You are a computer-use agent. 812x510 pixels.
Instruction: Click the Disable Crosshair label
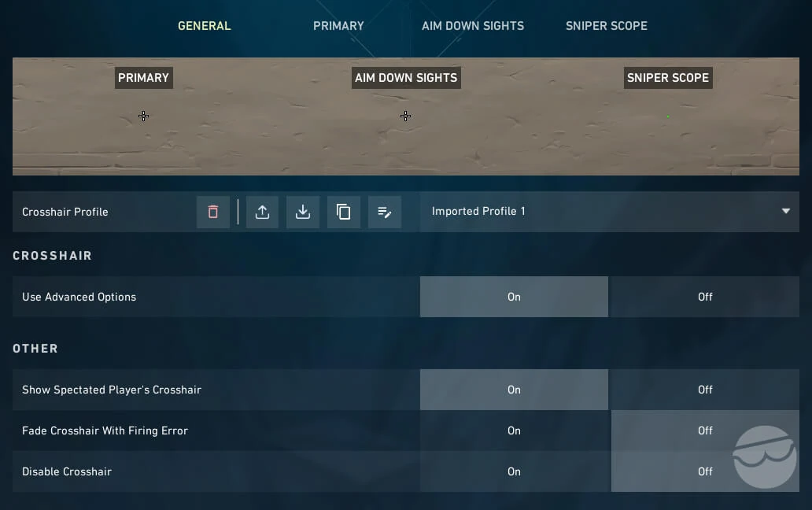(66, 471)
